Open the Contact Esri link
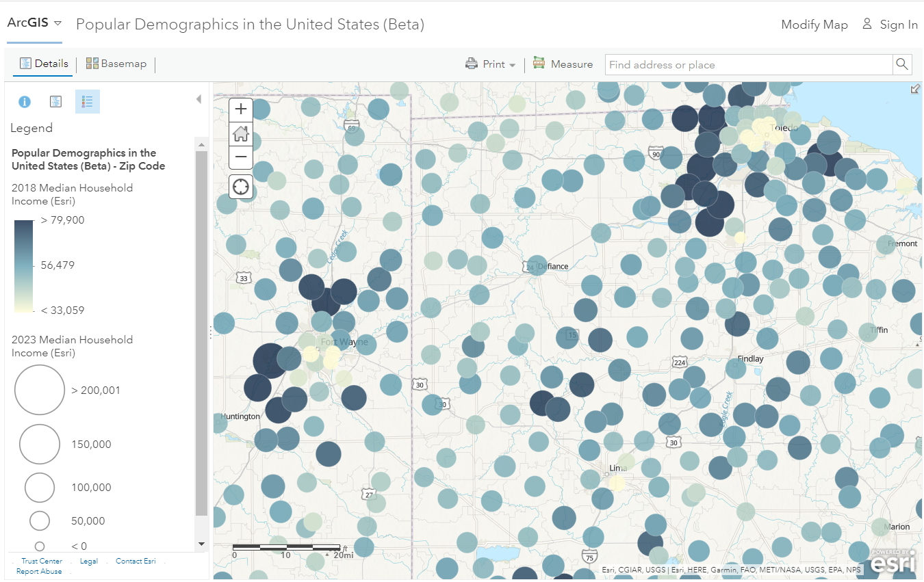This screenshot has width=924, height=582. (136, 561)
